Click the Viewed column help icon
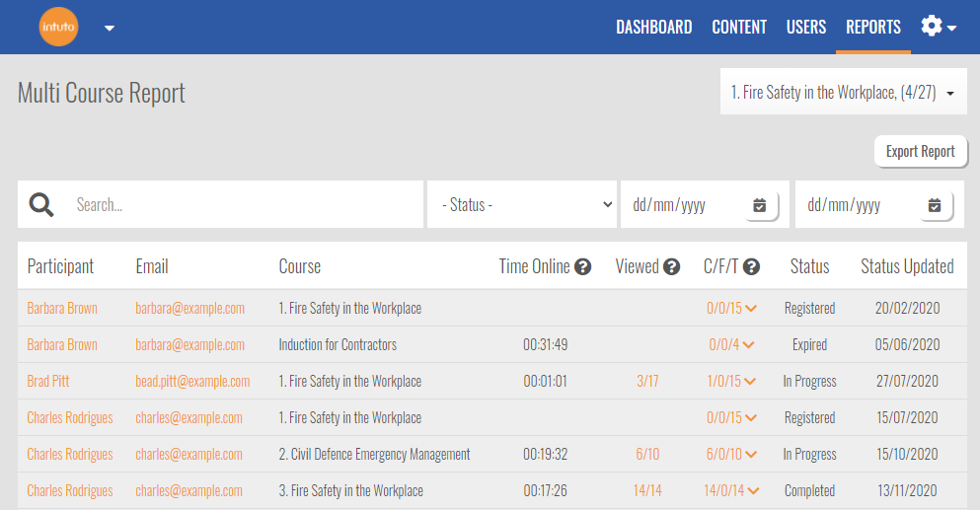The image size is (980, 510). 672,266
